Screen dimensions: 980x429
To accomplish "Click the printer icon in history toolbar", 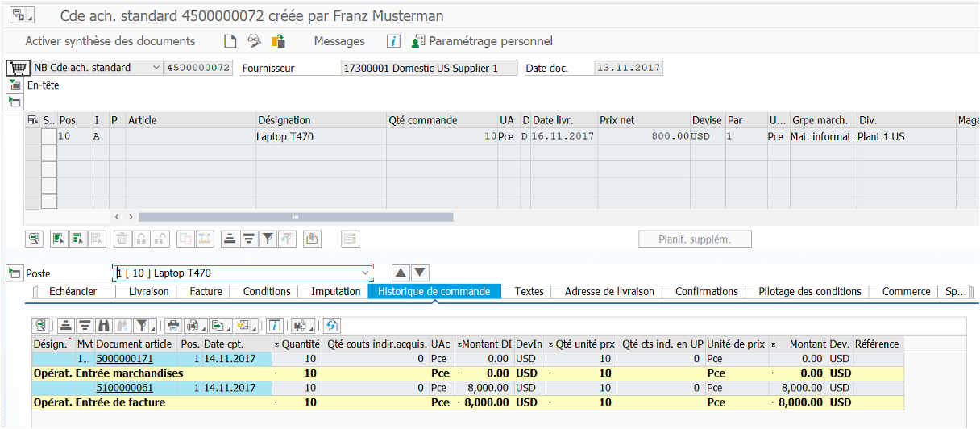I will pos(172,326).
